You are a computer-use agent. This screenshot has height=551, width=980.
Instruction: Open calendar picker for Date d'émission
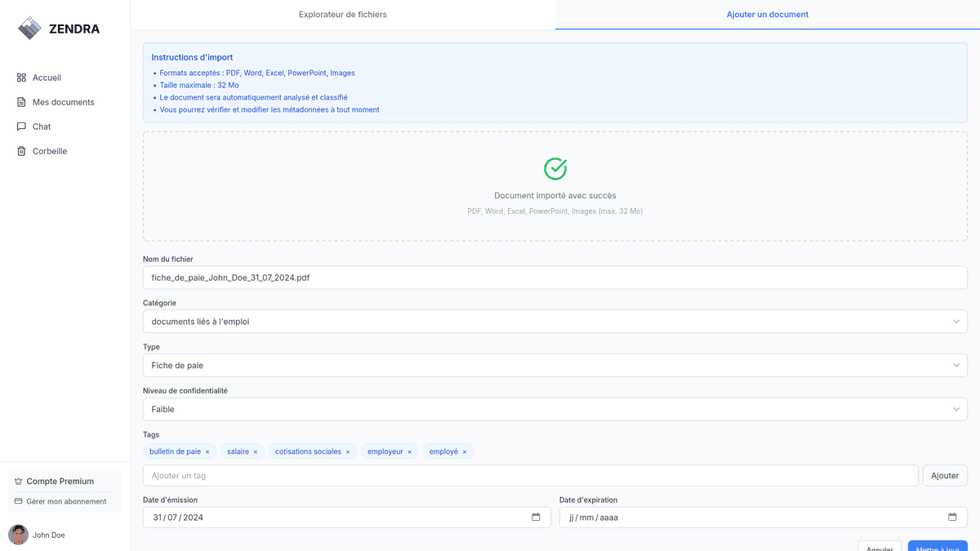(x=536, y=518)
